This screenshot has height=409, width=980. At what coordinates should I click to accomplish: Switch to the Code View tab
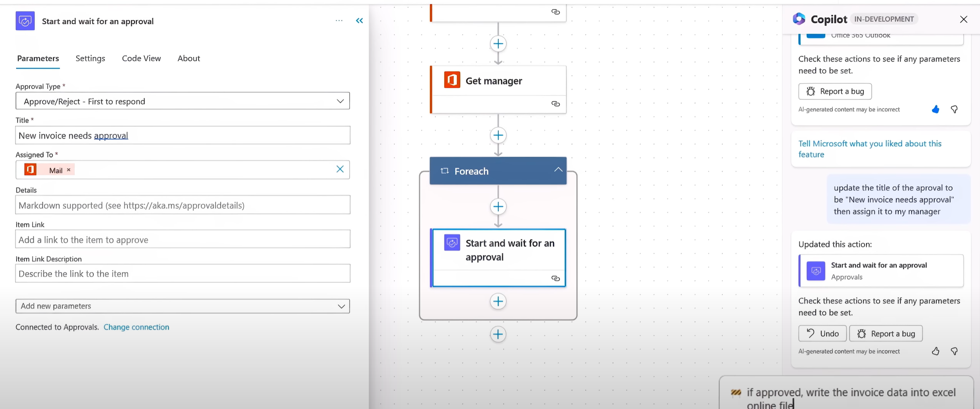tap(141, 58)
